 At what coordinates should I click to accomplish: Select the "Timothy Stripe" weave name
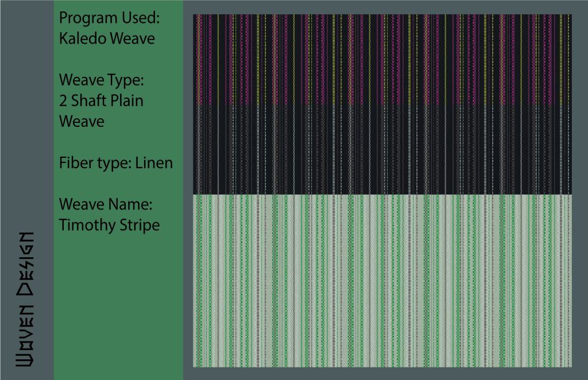(x=109, y=225)
